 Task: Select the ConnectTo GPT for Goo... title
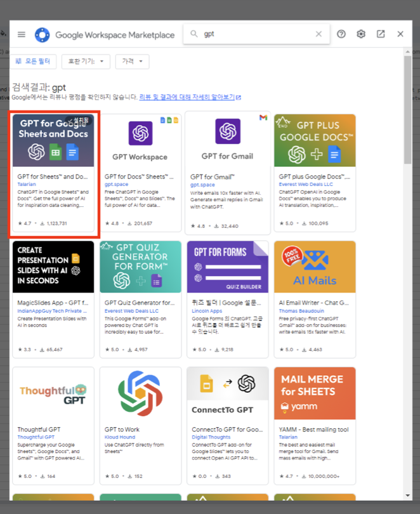click(x=227, y=430)
